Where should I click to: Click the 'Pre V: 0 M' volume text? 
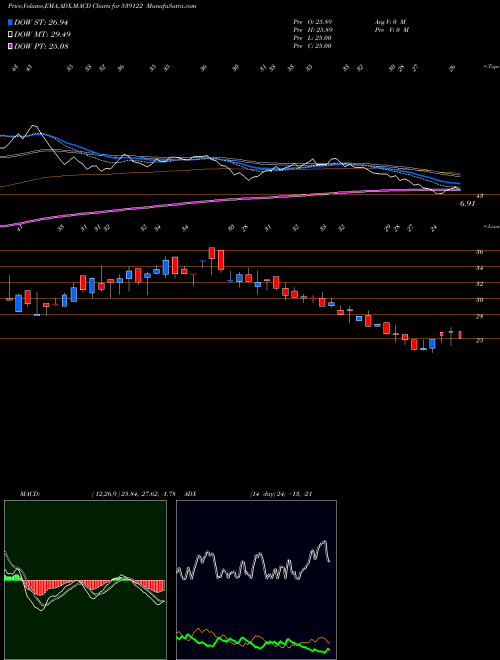tap(392, 30)
